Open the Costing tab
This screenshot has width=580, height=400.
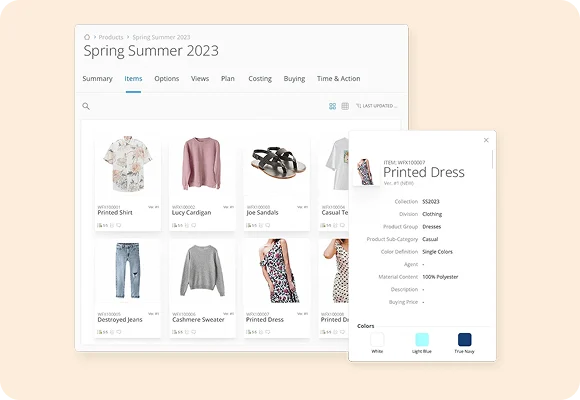click(260, 78)
